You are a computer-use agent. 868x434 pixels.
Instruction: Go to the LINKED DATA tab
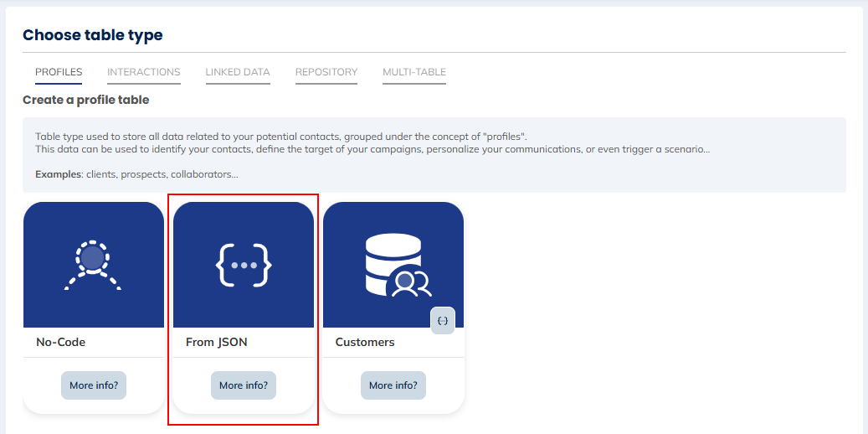238,72
